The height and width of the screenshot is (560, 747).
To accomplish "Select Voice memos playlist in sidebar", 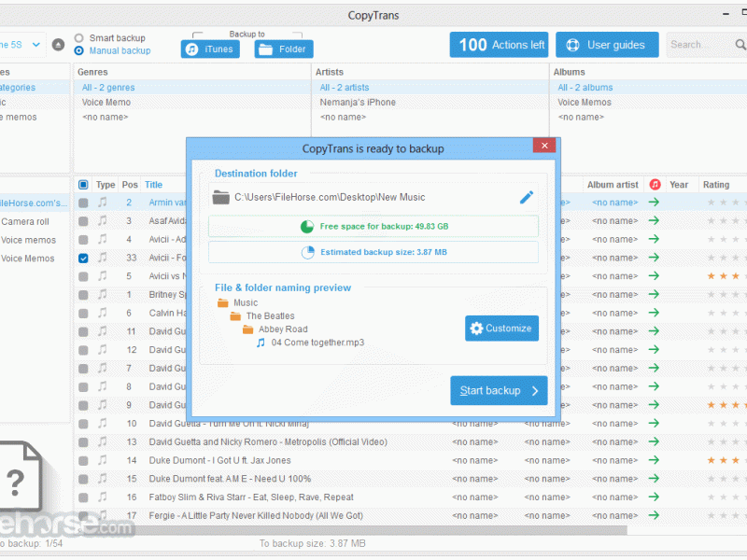I will point(28,241).
